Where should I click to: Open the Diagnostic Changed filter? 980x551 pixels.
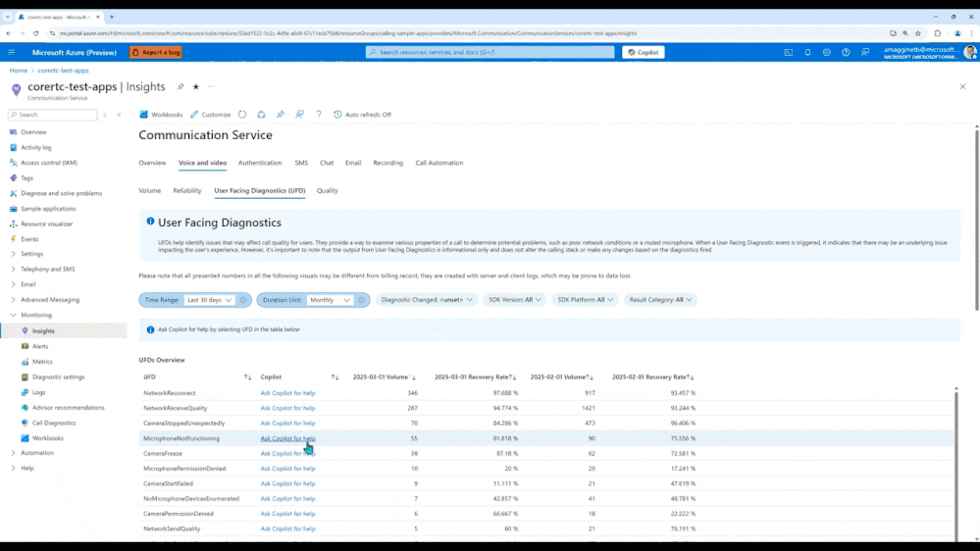[x=427, y=300]
